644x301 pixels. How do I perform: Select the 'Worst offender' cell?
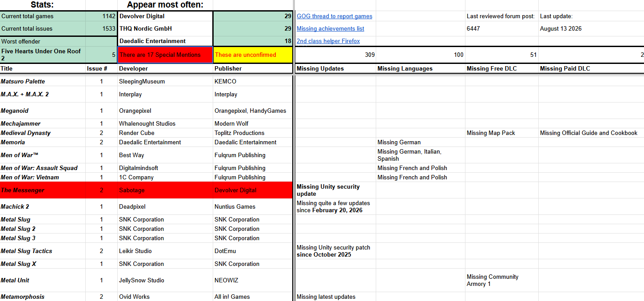43,41
